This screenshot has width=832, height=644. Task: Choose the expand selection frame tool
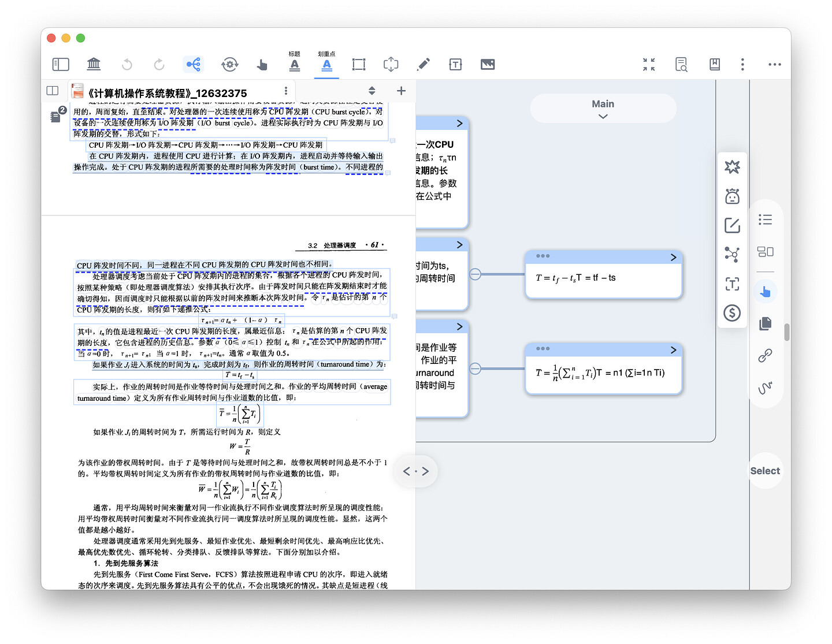pos(391,64)
